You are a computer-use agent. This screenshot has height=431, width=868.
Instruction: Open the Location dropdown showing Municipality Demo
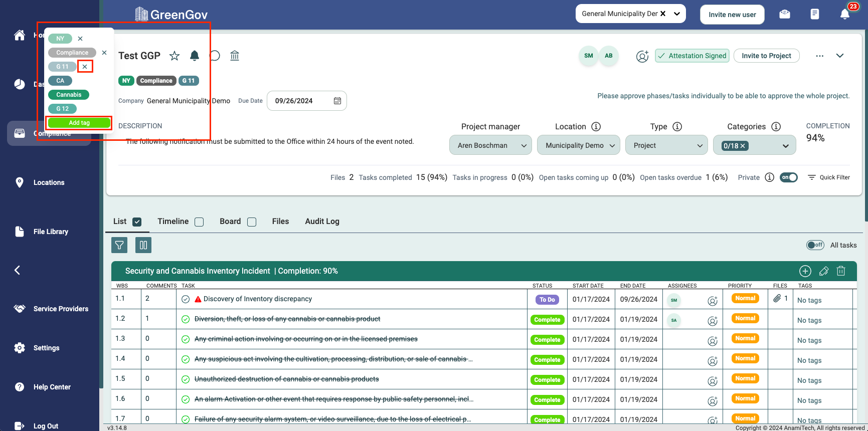tap(578, 145)
